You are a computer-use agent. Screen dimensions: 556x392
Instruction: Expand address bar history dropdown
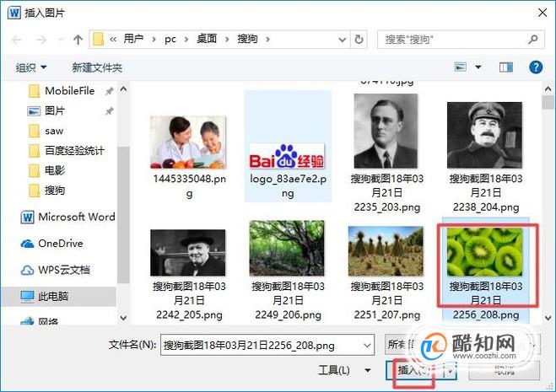[x=343, y=40]
